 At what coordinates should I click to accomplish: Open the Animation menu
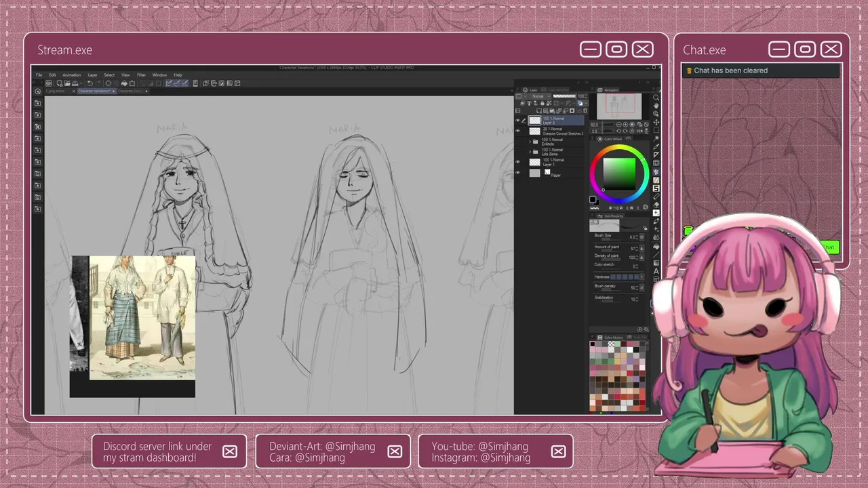(x=71, y=75)
